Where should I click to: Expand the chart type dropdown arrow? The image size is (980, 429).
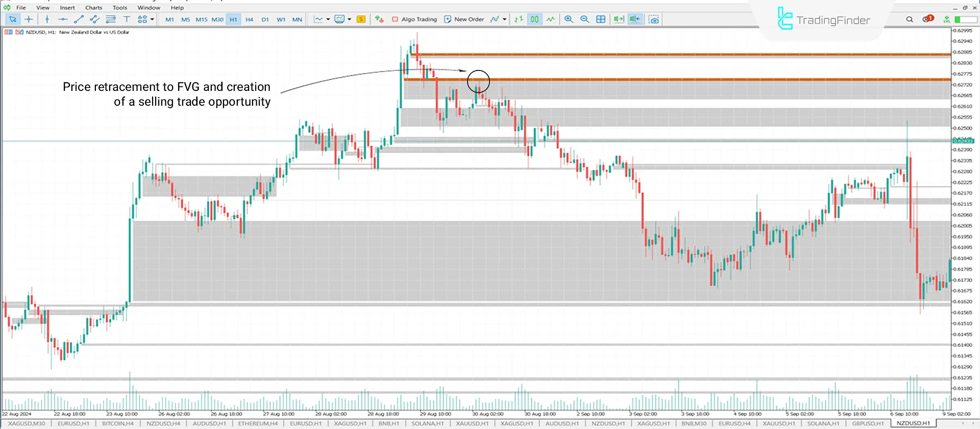(328, 19)
